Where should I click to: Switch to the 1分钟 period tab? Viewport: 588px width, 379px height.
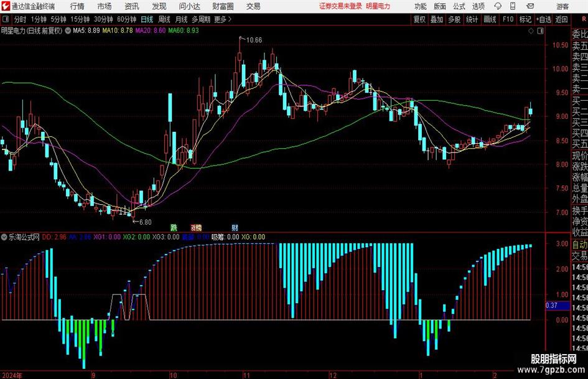tap(39, 19)
